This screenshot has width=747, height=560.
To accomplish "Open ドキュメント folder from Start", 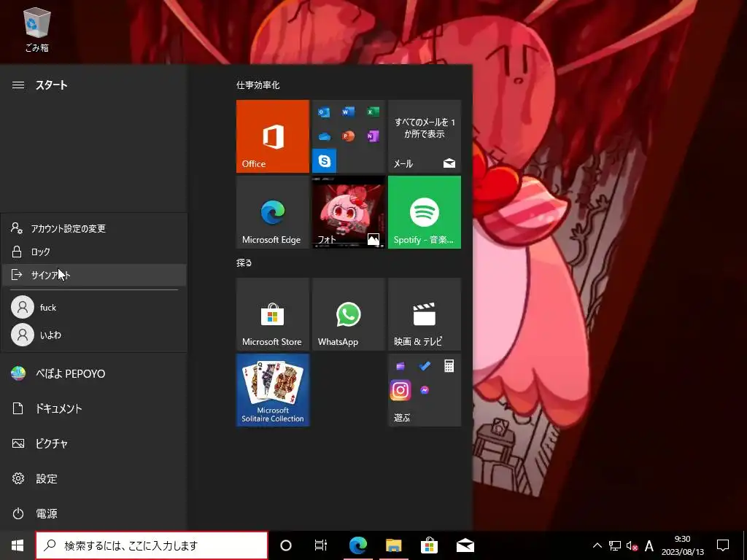I will [93, 408].
